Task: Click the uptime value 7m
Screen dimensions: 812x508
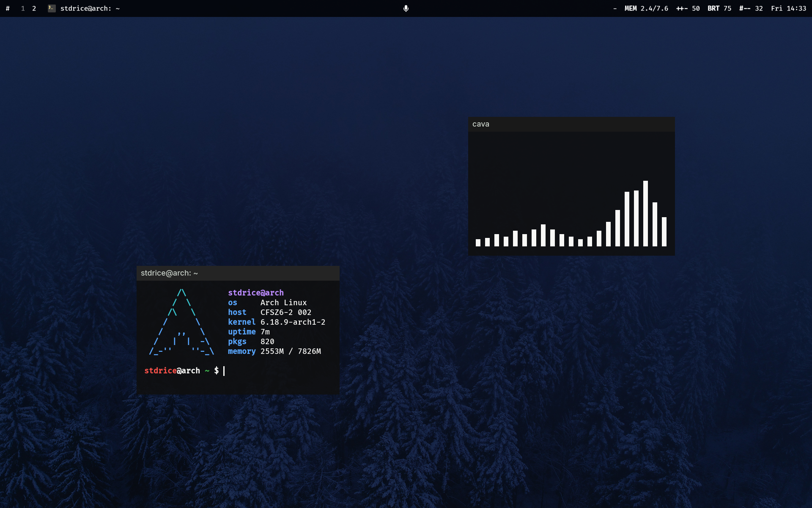Action: click(265, 332)
